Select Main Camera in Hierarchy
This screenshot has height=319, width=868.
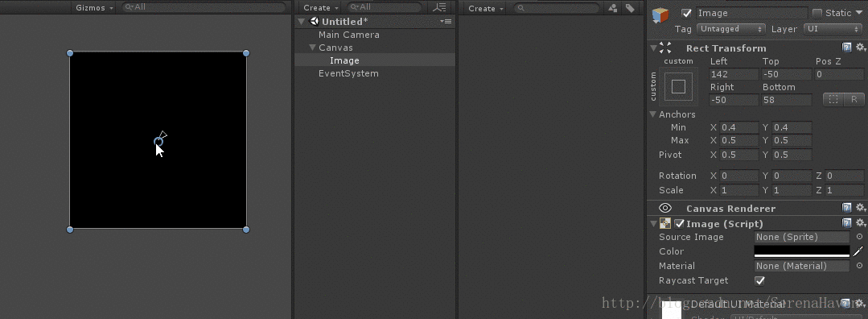click(x=349, y=35)
